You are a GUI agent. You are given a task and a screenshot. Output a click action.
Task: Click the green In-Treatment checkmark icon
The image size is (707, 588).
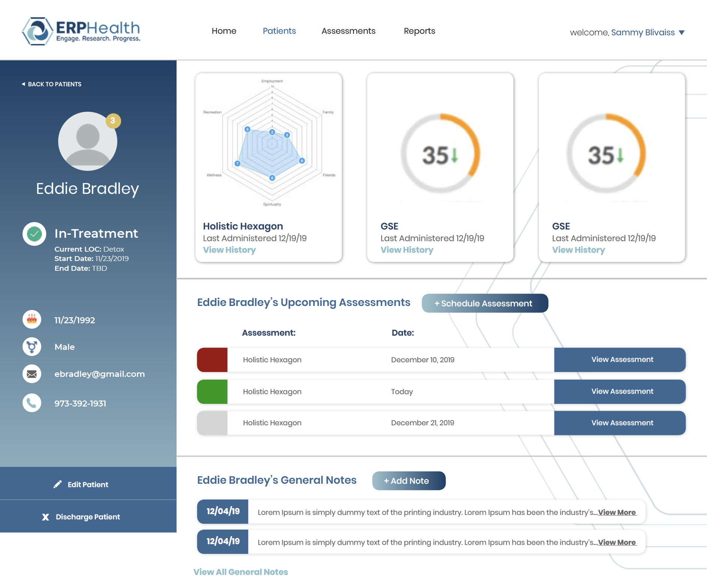[x=34, y=234]
